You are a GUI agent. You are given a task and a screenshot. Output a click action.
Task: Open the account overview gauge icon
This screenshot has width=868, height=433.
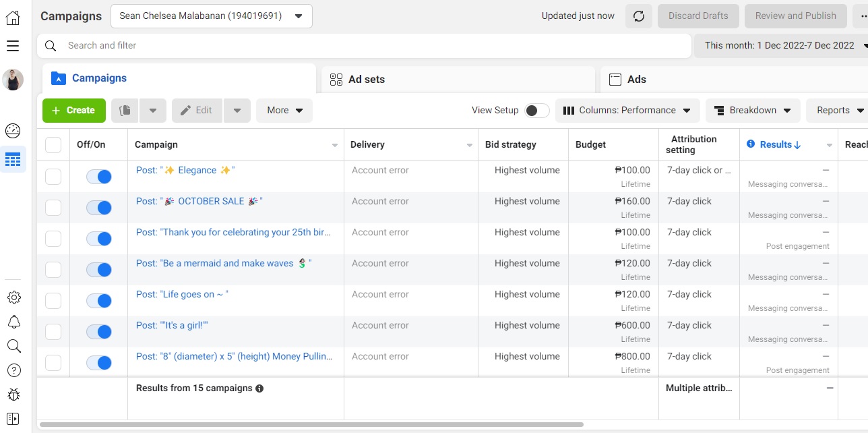coord(13,131)
